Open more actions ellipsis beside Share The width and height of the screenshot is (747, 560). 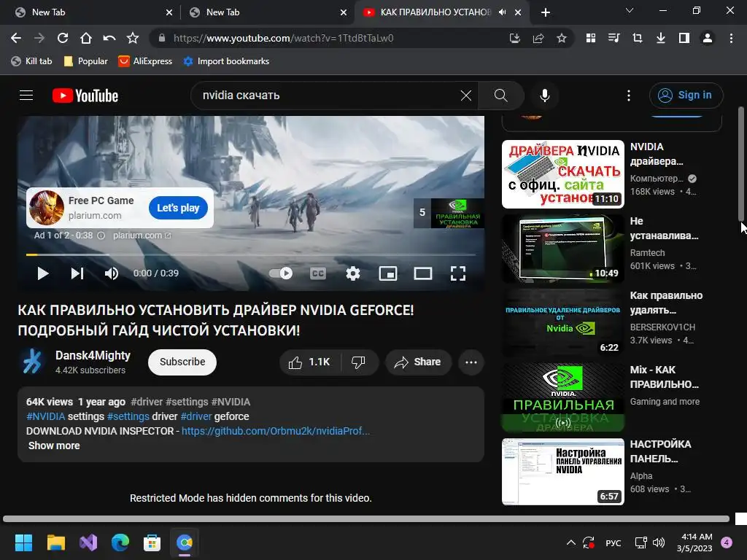coord(471,362)
